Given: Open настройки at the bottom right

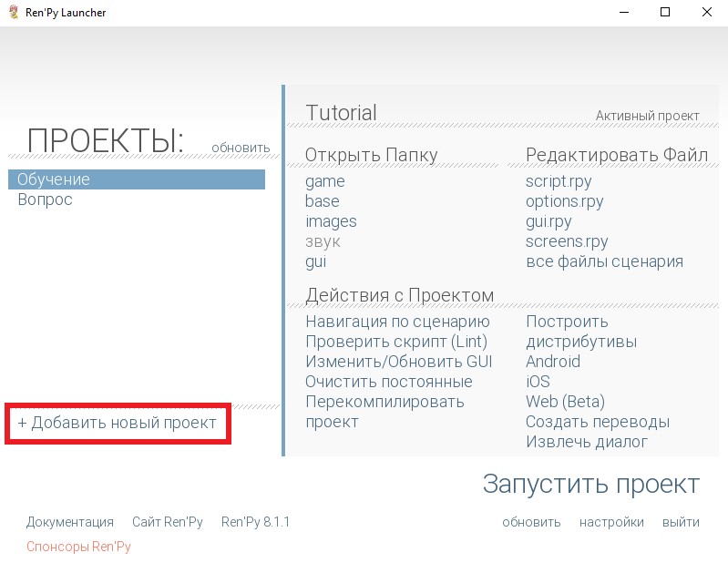Looking at the screenshot, I should [611, 522].
